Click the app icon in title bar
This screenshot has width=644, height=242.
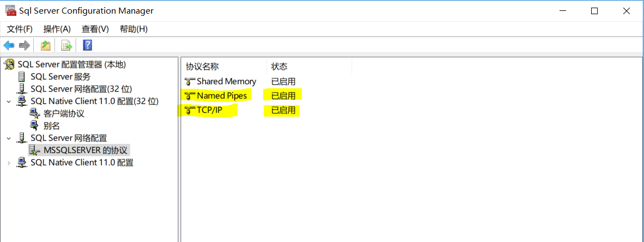tap(11, 11)
